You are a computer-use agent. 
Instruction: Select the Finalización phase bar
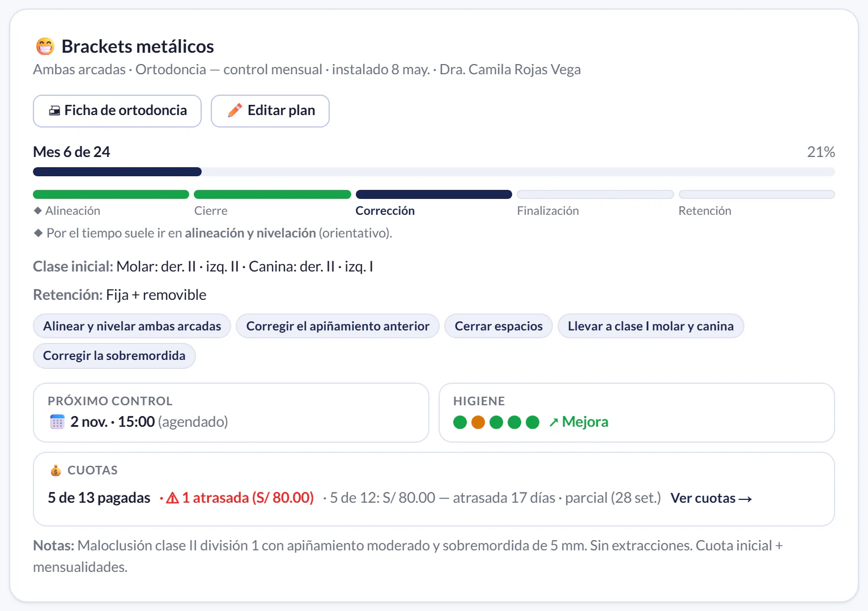tap(595, 194)
